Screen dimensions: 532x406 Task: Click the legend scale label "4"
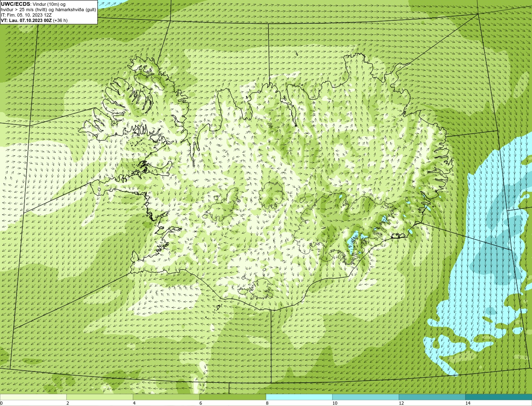click(x=134, y=403)
